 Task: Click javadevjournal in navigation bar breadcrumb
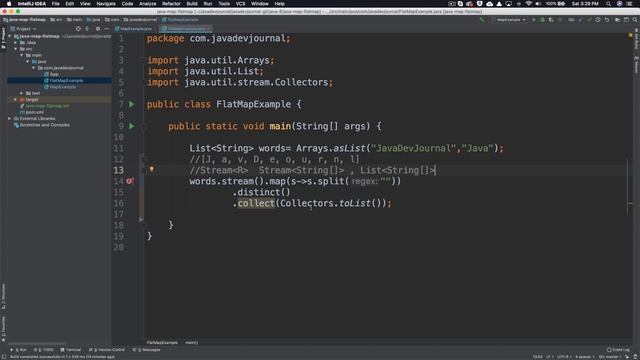click(140, 20)
